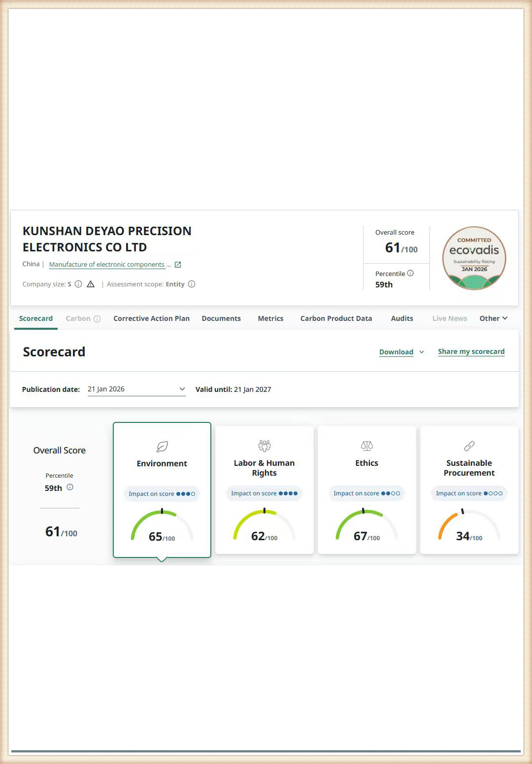Screen dimensions: 532x764
Task: Click the Labor & Human Rights 62/100 gauge
Action: point(265,526)
